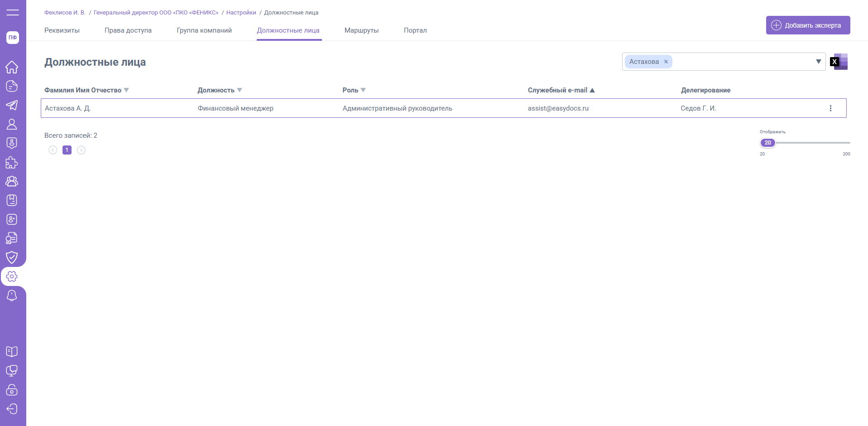The width and height of the screenshot is (868, 426).
Task: Sort by Роль column
Action: pyautogui.click(x=354, y=90)
